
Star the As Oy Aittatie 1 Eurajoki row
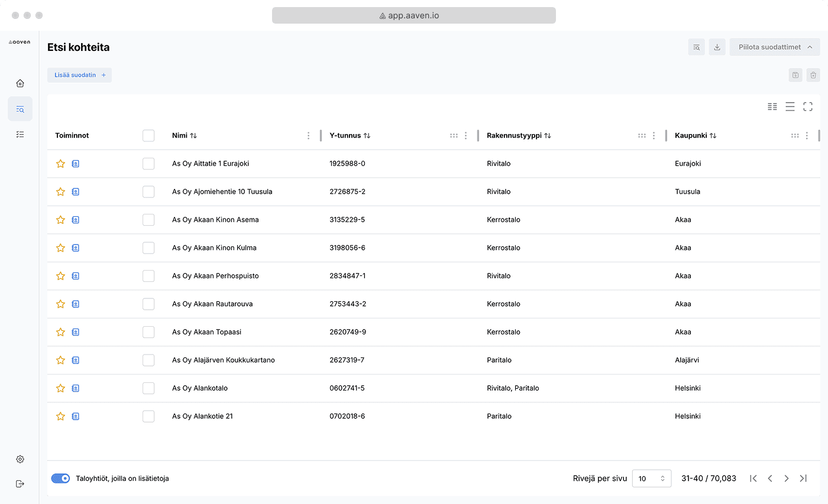(60, 164)
